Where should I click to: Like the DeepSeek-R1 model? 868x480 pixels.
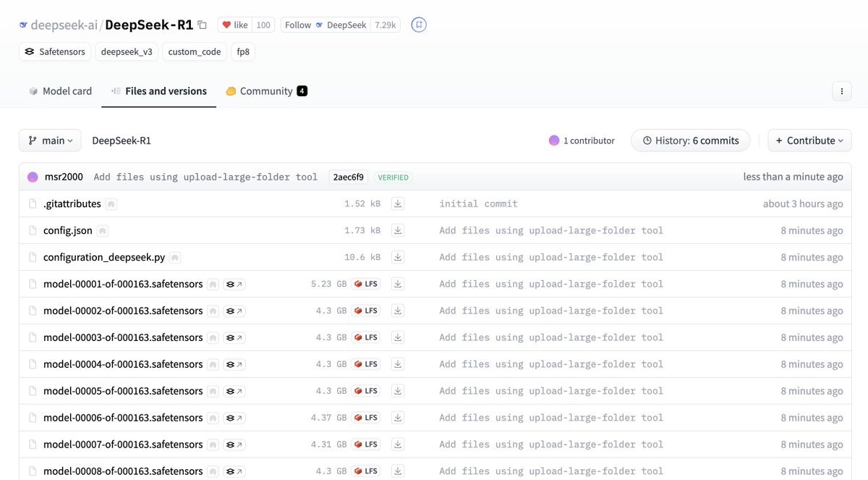click(235, 25)
